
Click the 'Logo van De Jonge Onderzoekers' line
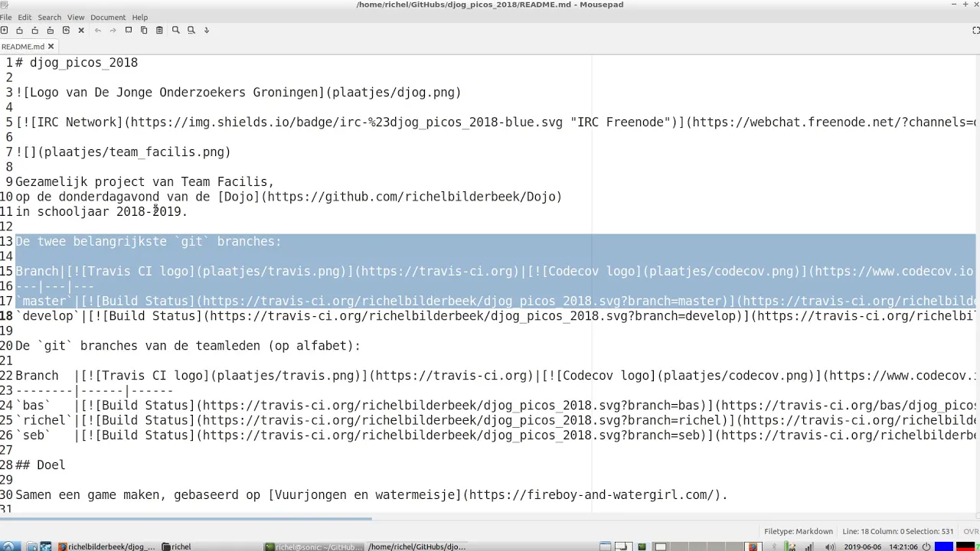pos(238,93)
